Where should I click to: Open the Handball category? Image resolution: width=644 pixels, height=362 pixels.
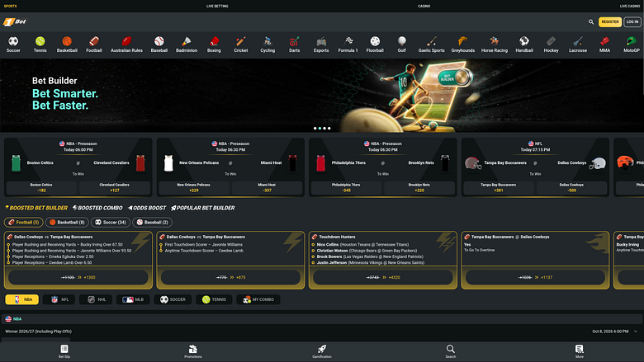click(x=524, y=45)
